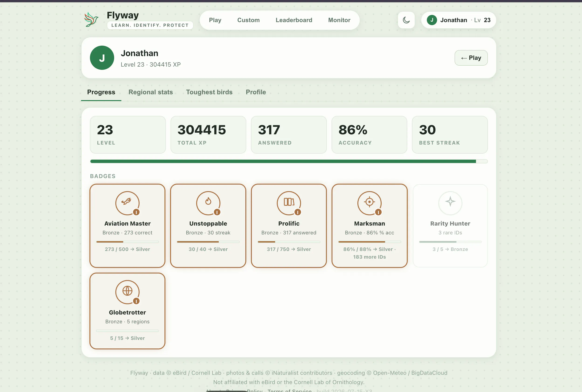Click the "BADGES" section heading
The height and width of the screenshot is (392, 582).
point(103,176)
